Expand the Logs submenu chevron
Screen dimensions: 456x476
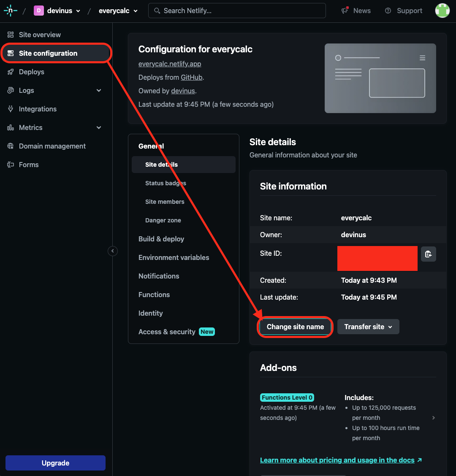(99, 90)
